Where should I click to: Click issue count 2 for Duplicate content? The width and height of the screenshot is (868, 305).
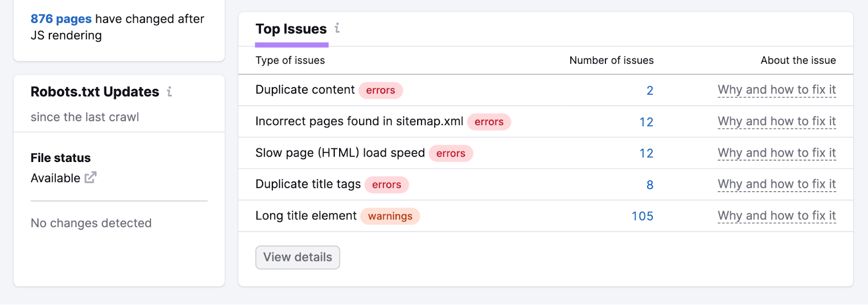tap(650, 90)
